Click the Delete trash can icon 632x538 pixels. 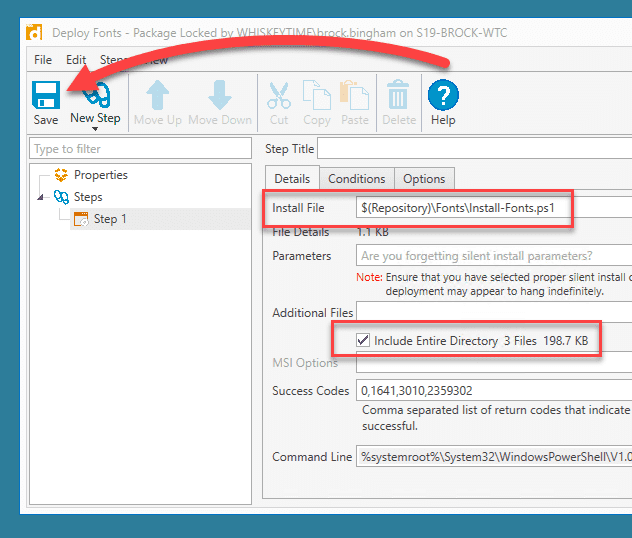(398, 94)
